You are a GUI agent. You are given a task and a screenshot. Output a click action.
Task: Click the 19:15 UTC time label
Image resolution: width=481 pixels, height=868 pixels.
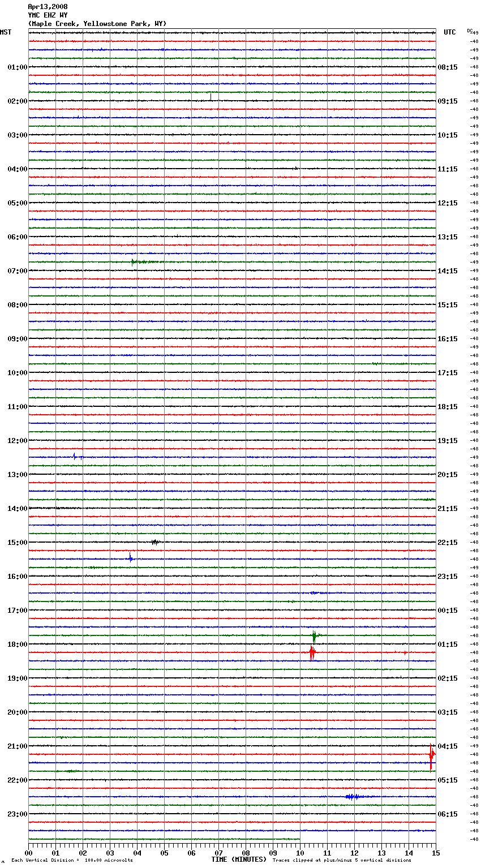point(448,441)
